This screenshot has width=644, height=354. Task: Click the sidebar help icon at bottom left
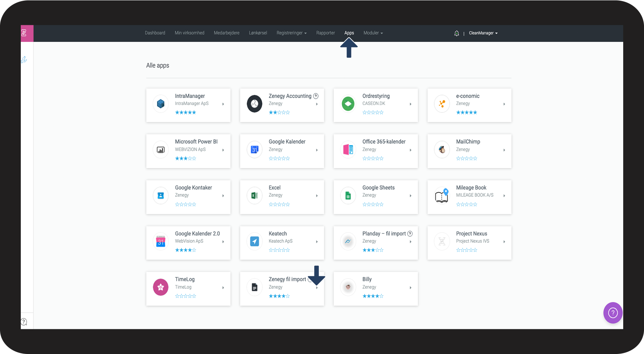[24, 322]
